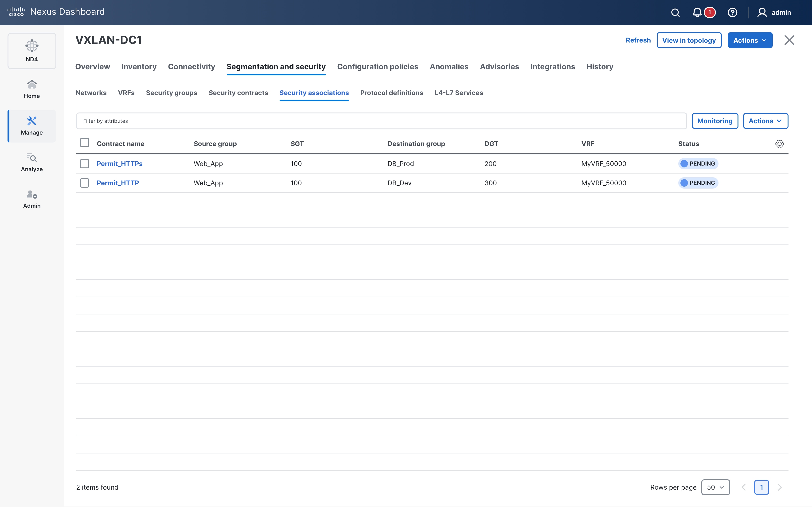Click MyVRF_50000 in Permit_HTTP row
The width and height of the screenshot is (812, 507).
(603, 183)
